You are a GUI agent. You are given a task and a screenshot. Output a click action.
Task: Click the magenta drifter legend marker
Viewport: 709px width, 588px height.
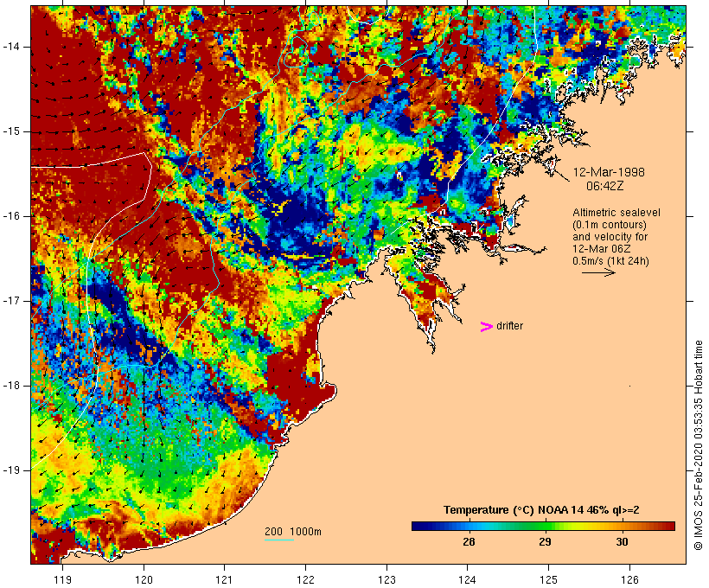point(486,327)
